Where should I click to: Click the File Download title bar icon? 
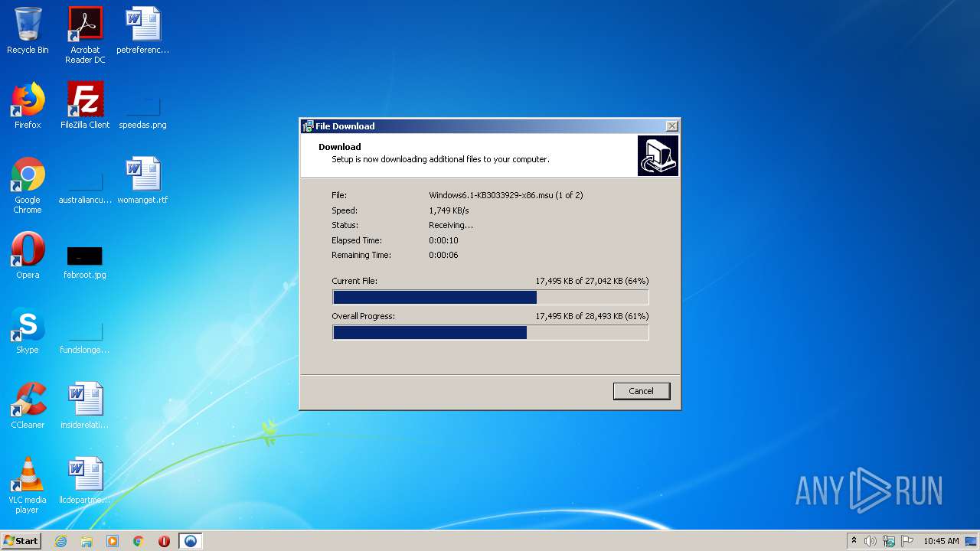pos(308,126)
